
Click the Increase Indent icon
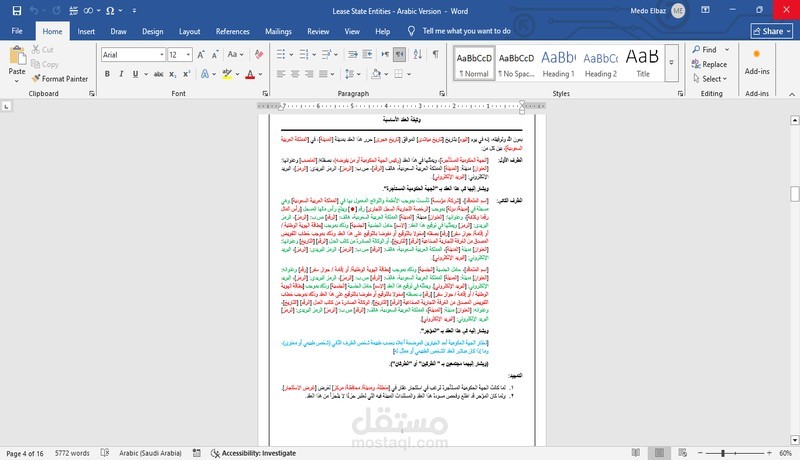point(367,54)
